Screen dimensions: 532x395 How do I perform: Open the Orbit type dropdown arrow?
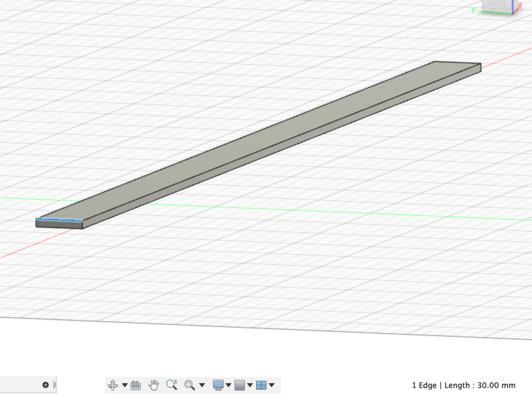pyautogui.click(x=125, y=385)
